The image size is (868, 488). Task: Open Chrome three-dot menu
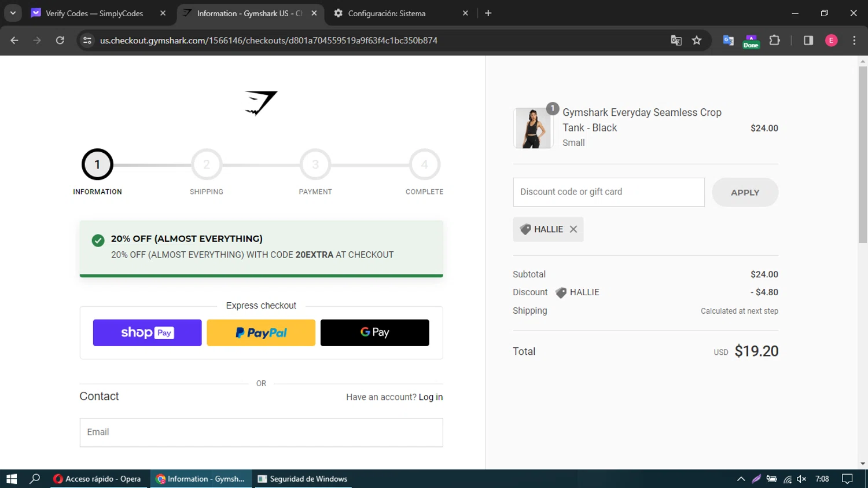[x=854, y=41]
